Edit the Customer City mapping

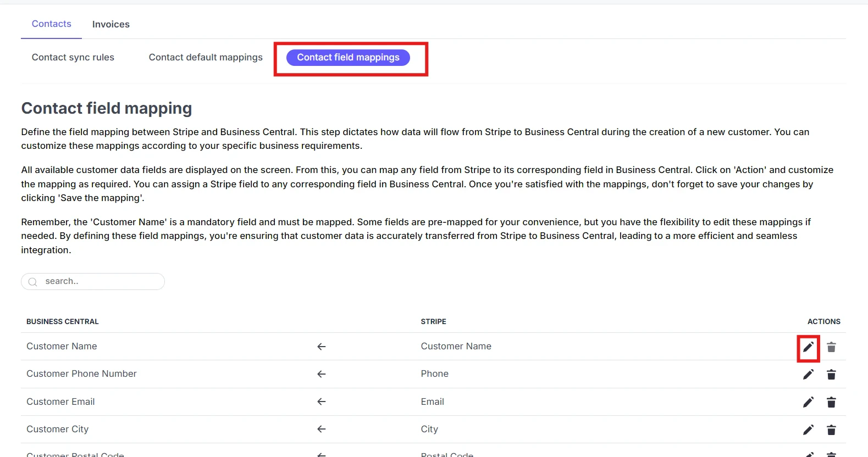pos(808,430)
